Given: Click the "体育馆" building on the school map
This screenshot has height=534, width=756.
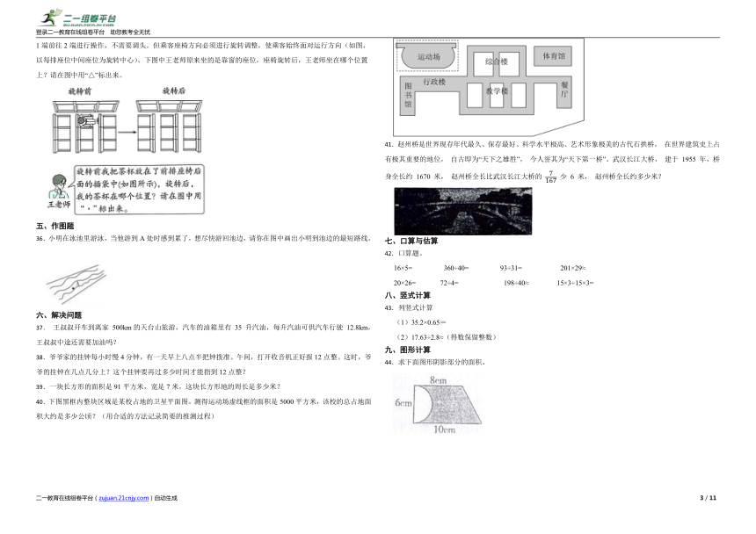Looking at the screenshot, I should (x=553, y=56).
